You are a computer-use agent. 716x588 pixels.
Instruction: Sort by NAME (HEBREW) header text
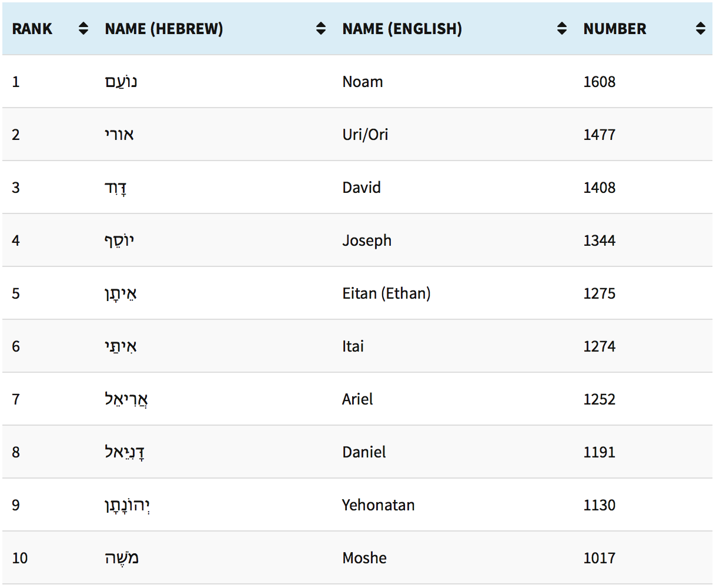click(x=164, y=29)
